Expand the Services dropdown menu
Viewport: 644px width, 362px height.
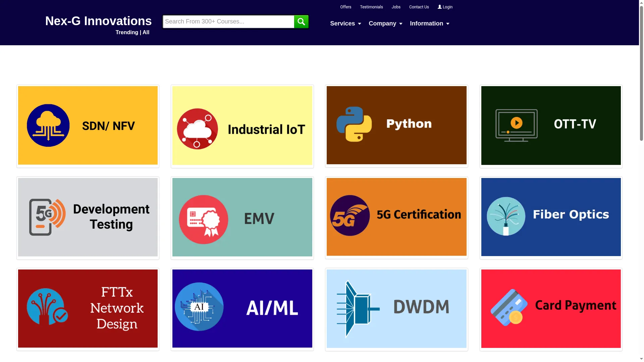click(345, 23)
